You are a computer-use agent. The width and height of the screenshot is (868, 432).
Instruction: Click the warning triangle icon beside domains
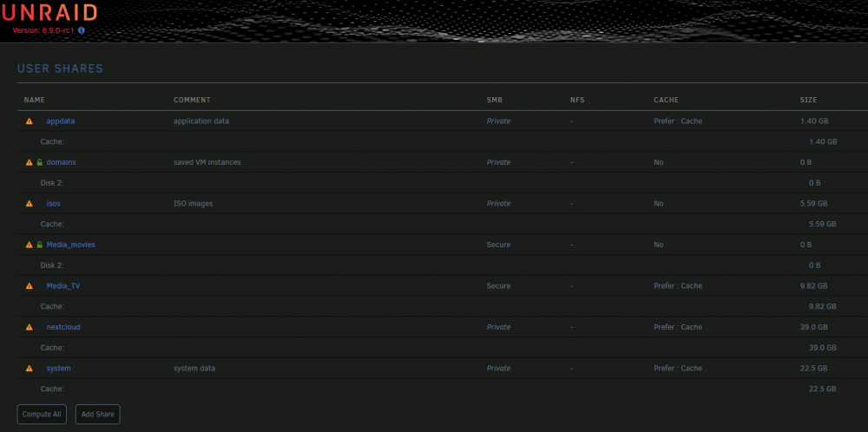tap(30, 162)
